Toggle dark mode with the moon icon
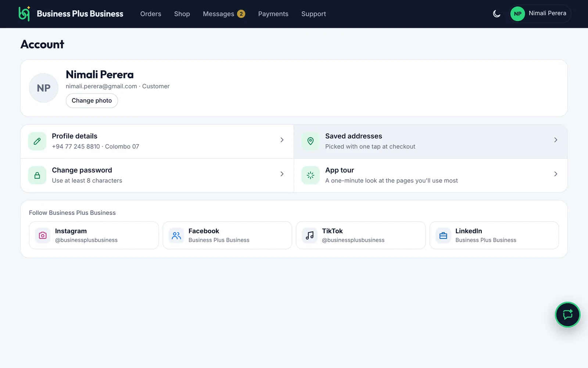 tap(496, 14)
